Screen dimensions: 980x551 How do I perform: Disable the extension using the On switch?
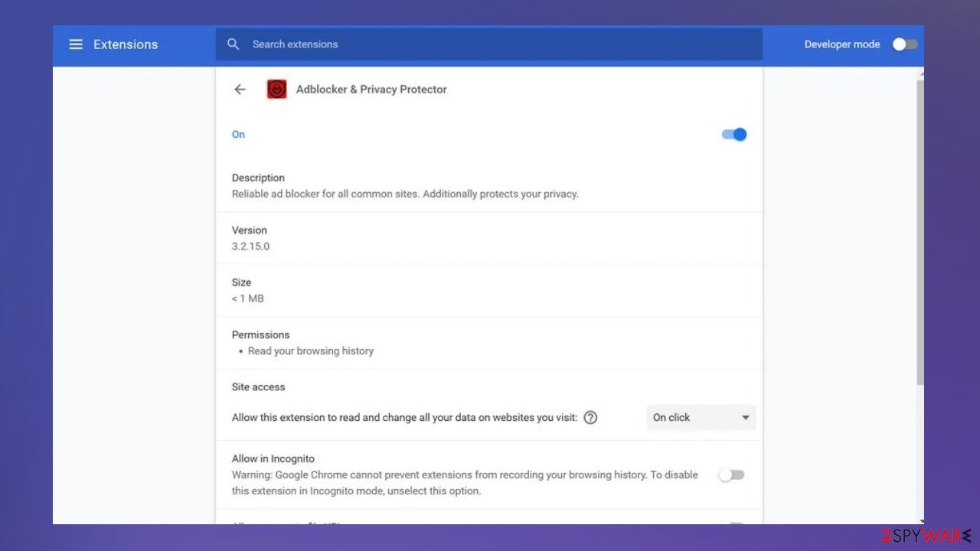(733, 134)
